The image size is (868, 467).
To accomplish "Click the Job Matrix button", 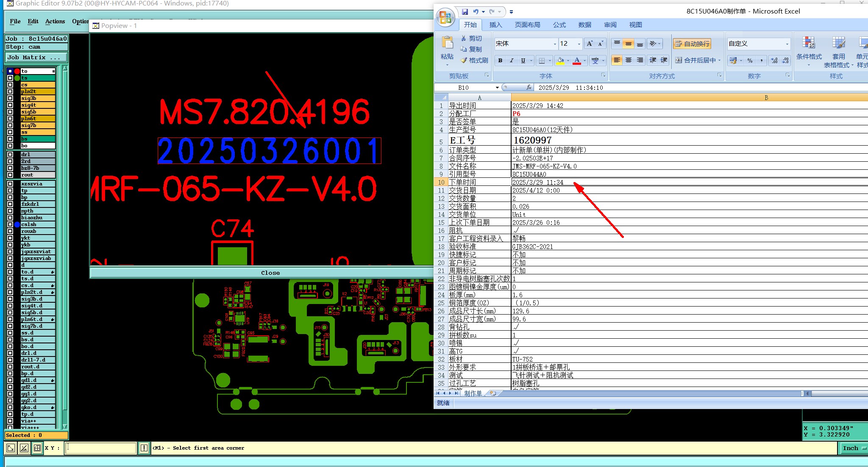I will point(36,58).
